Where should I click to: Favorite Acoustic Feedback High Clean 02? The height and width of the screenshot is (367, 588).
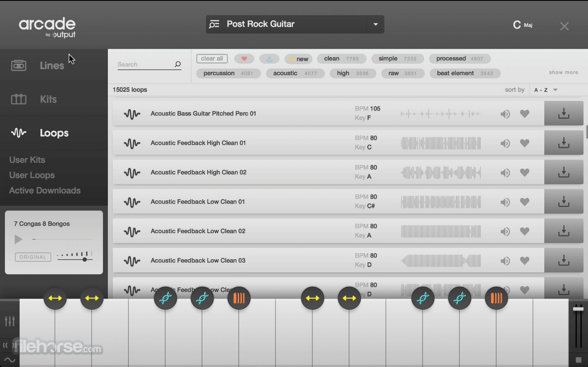(525, 173)
